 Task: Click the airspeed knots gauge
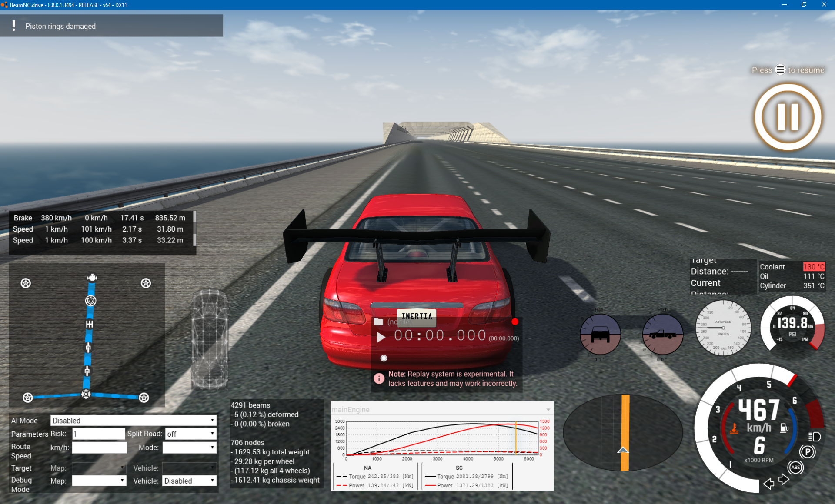pyautogui.click(x=723, y=328)
